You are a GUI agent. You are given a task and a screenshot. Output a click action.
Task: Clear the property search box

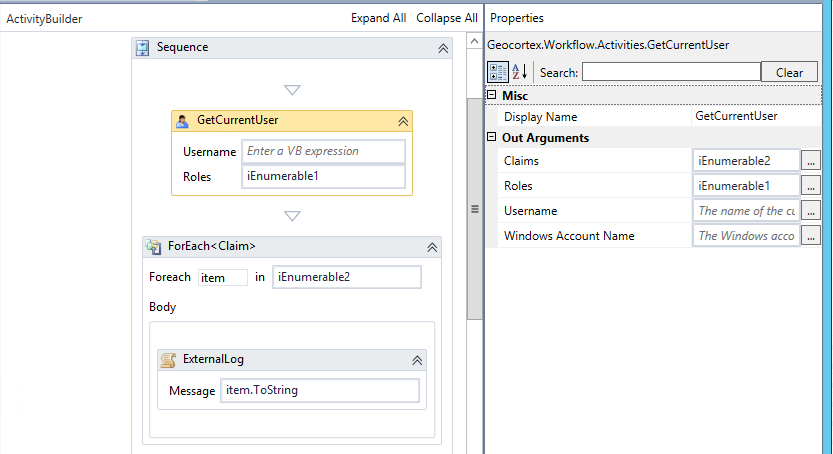[x=789, y=72]
